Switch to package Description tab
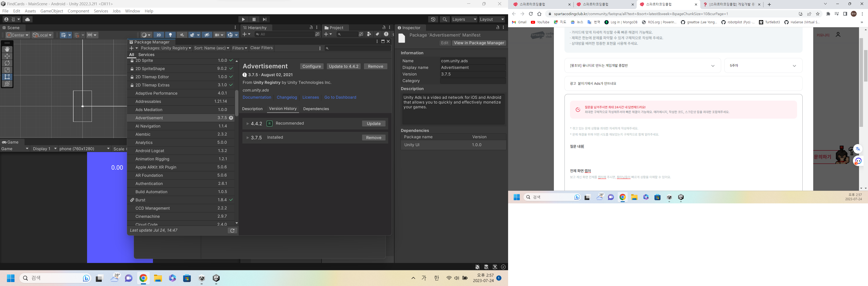The image size is (868, 286). point(252,109)
